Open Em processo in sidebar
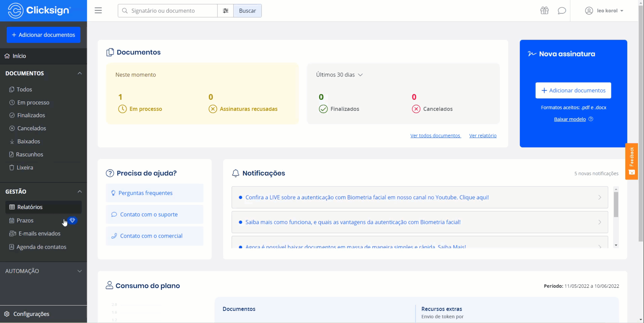This screenshot has width=644, height=323. pos(44,102)
